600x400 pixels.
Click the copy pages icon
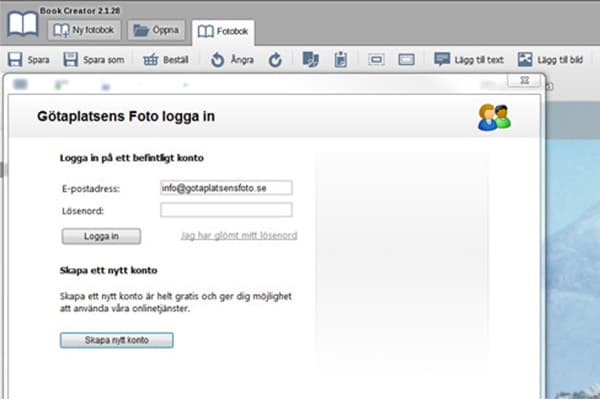point(310,60)
